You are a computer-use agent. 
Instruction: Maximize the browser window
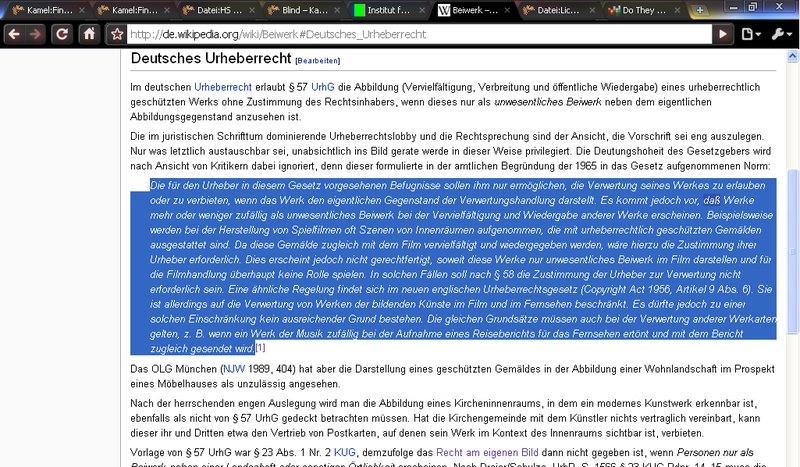(753, 7)
